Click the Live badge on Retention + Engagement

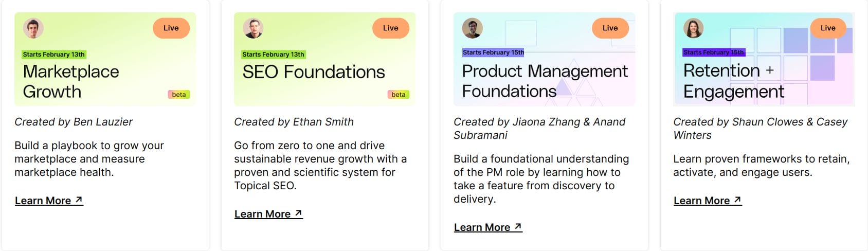828,28
